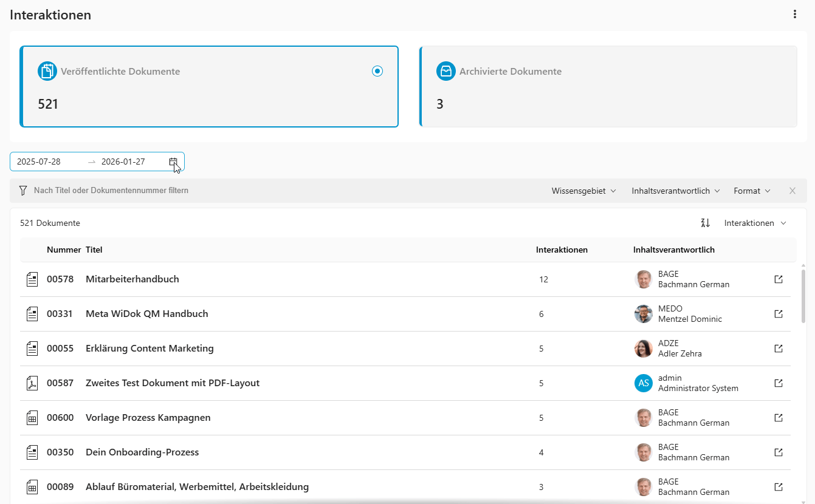The height and width of the screenshot is (504, 815).
Task: Click the start date 2025-07-28 field
Action: coord(49,162)
